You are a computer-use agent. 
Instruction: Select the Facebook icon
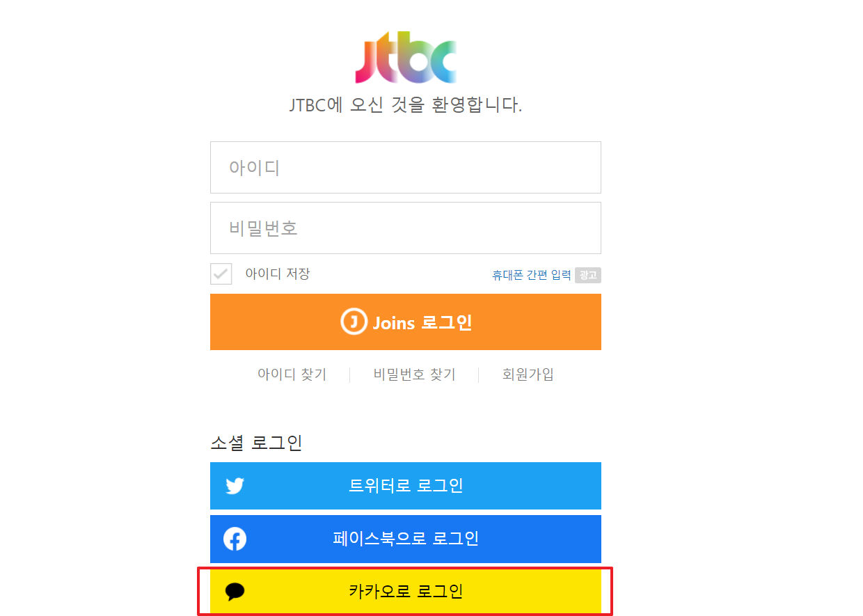point(235,539)
